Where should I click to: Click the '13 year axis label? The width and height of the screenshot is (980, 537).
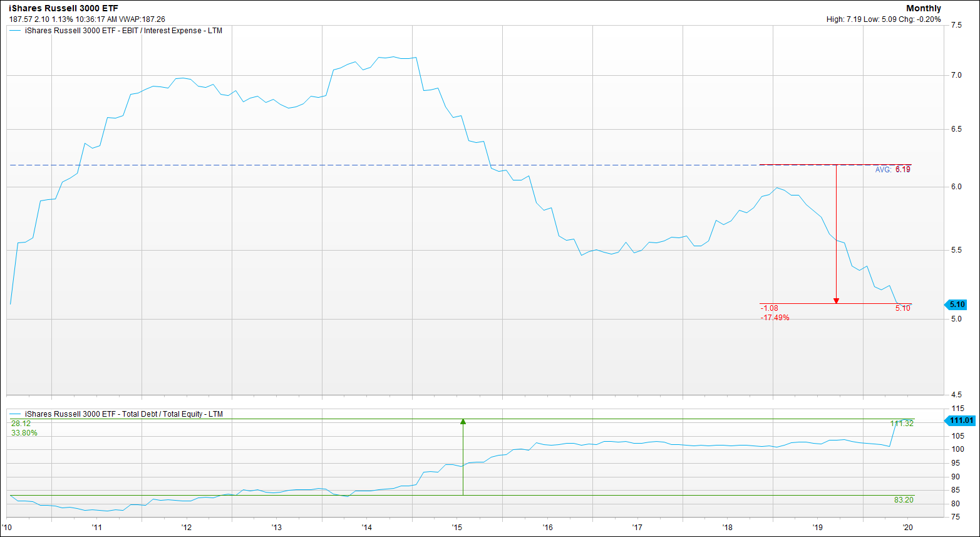pos(276,528)
